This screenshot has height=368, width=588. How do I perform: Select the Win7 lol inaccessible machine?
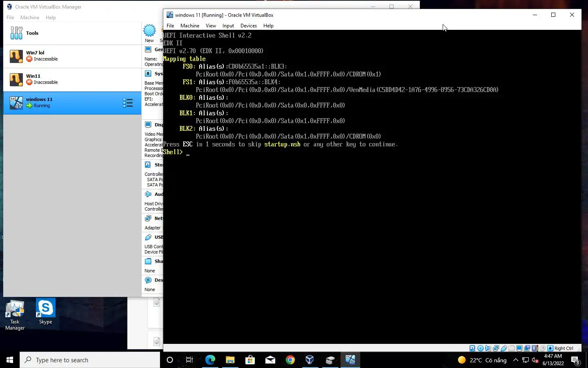(72, 56)
